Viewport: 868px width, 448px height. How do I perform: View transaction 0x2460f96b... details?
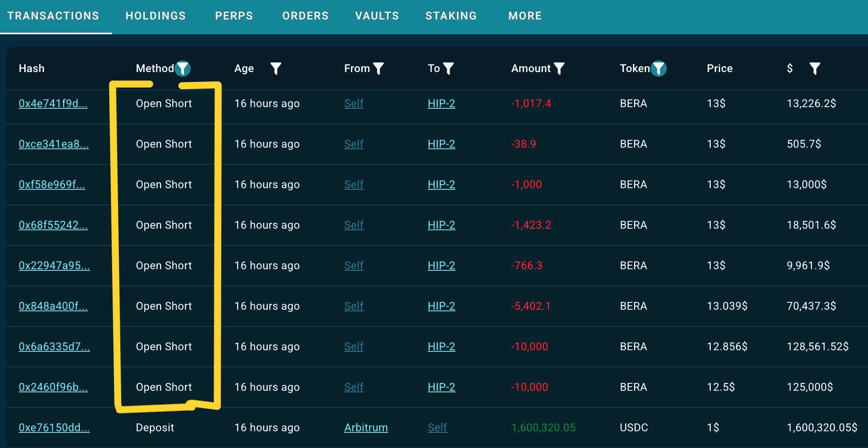(x=53, y=387)
